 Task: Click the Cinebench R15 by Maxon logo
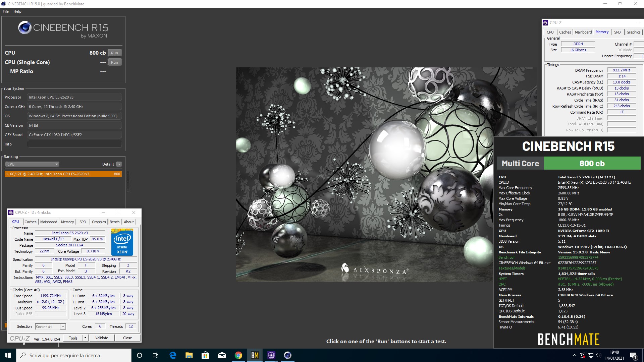63,30
